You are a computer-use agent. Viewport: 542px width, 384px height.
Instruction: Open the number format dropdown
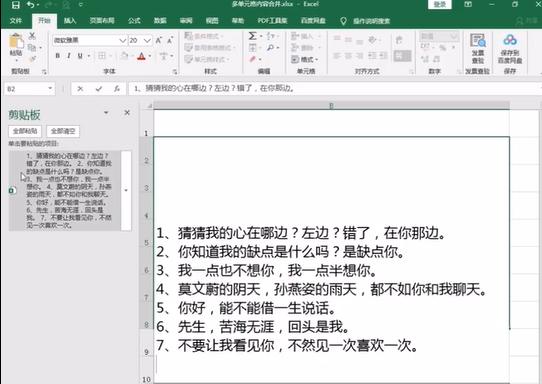click(x=454, y=36)
